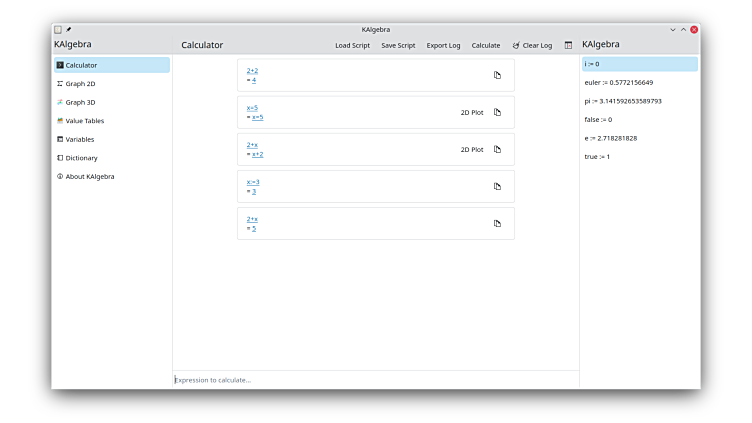
Task: Open the Dictionary page
Action: (81, 158)
